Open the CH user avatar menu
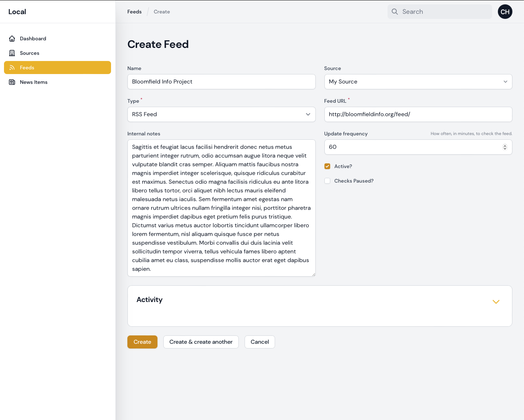Image resolution: width=524 pixels, height=420 pixels. [505, 12]
